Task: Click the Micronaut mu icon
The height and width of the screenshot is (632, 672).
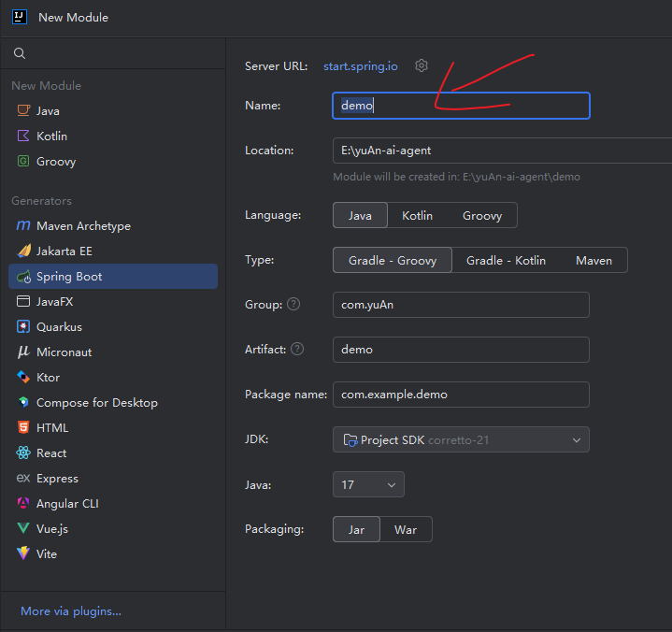Action: pos(23,352)
